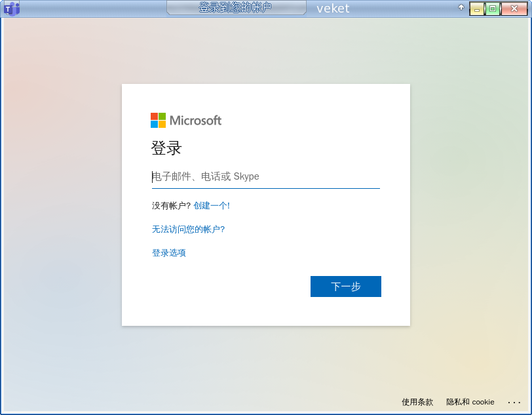The image size is (532, 415).
Task: Click the 登录到您的帐户 title tab
Action: [x=236, y=7]
